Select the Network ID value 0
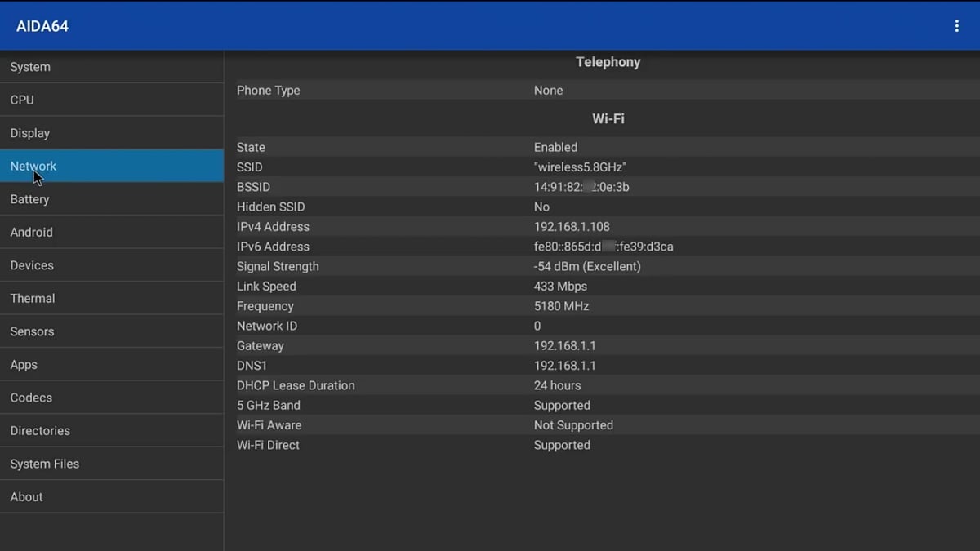 (x=537, y=326)
